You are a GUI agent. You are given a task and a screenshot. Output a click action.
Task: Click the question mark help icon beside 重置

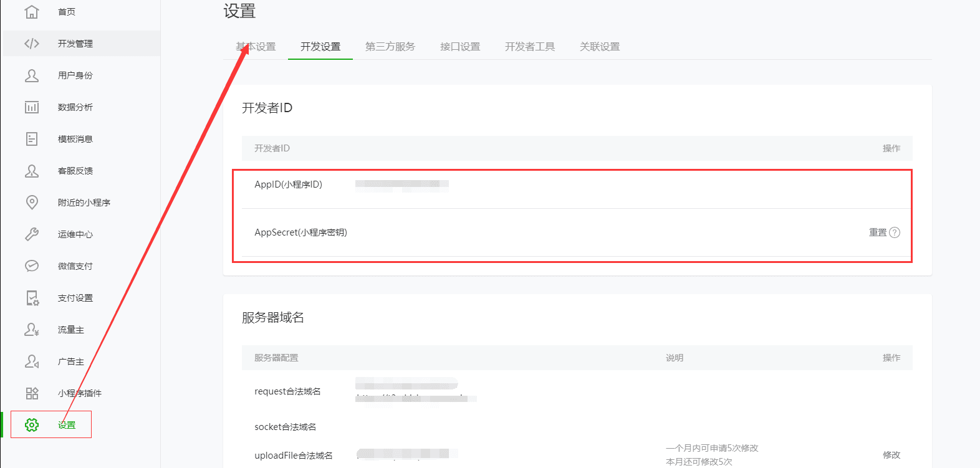tap(895, 232)
